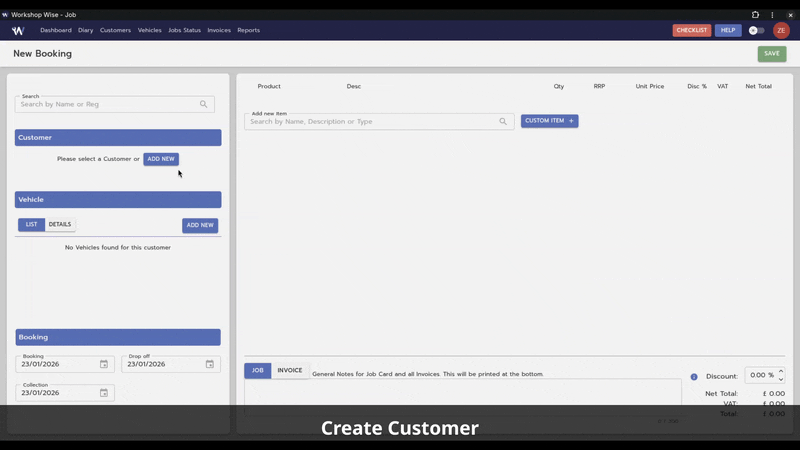Click the HELP button
The image size is (800, 450).
tap(728, 30)
